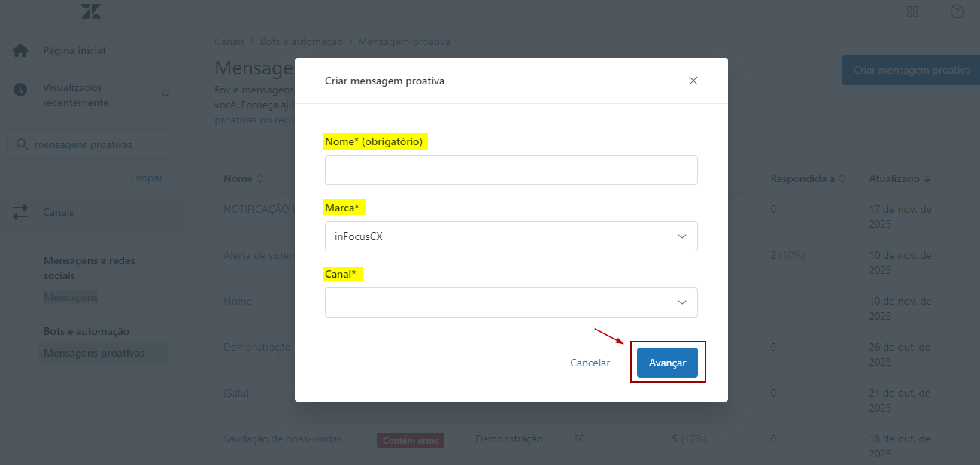Open the Canal dropdown
The width and height of the screenshot is (980, 465).
(x=511, y=302)
